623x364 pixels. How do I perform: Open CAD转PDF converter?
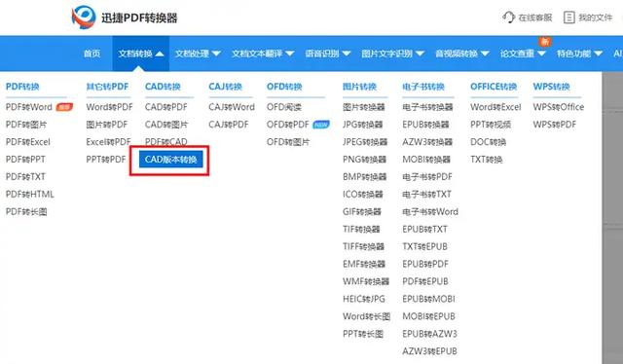coord(166,107)
